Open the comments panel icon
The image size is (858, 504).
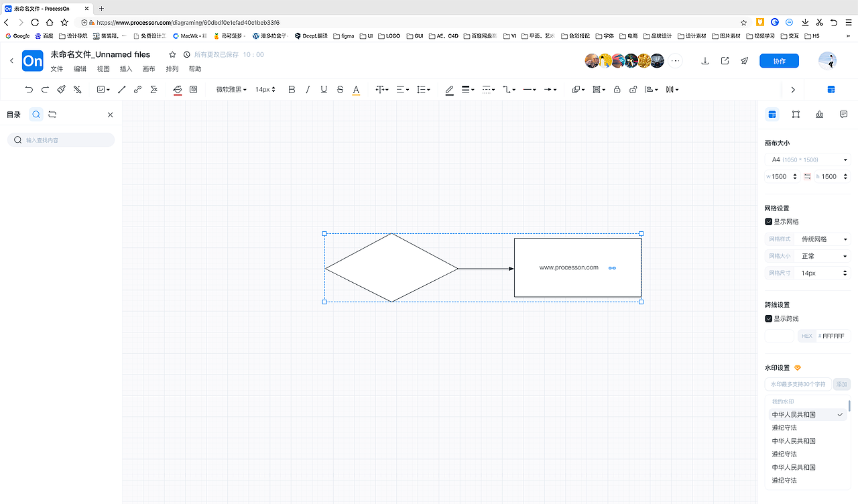coord(843,115)
